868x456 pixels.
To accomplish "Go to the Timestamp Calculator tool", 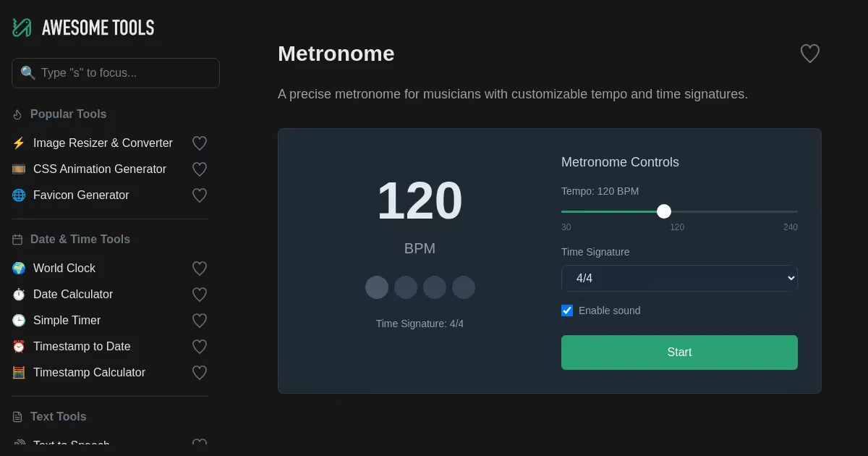I will (89, 373).
